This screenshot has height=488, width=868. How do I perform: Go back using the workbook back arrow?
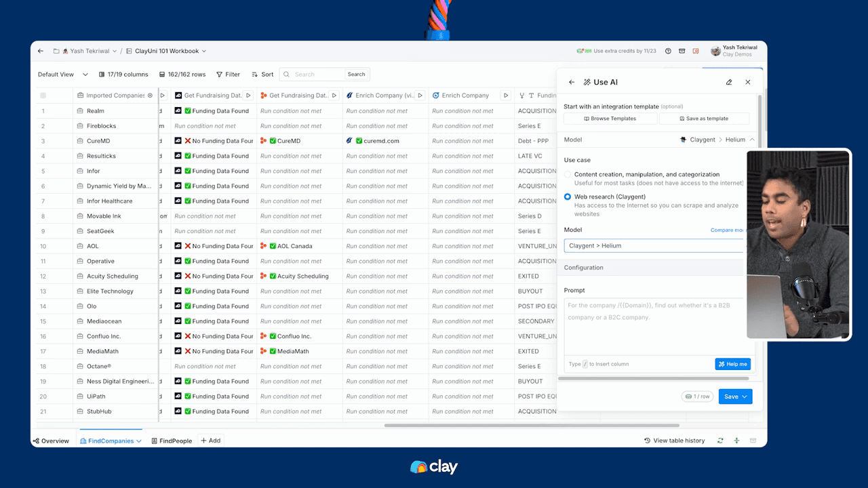(41, 51)
